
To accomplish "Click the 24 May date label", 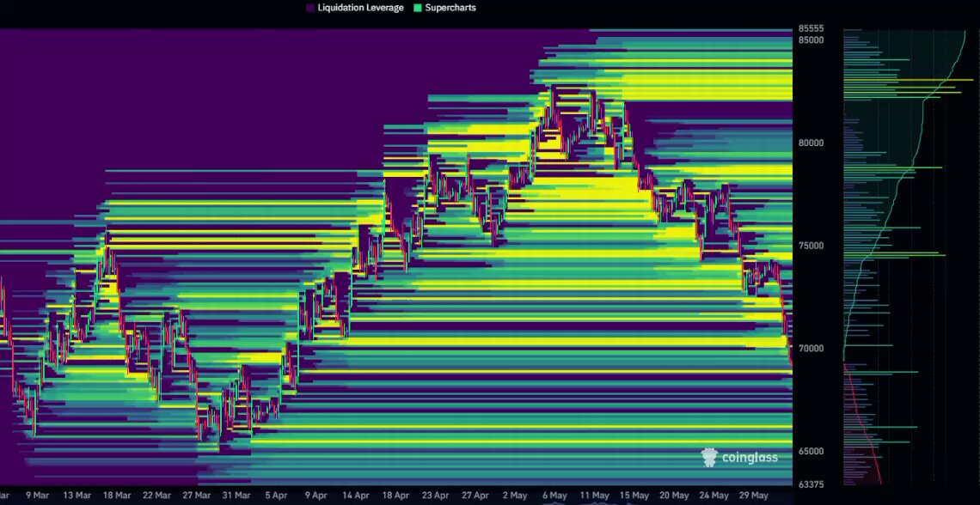I will (714, 496).
